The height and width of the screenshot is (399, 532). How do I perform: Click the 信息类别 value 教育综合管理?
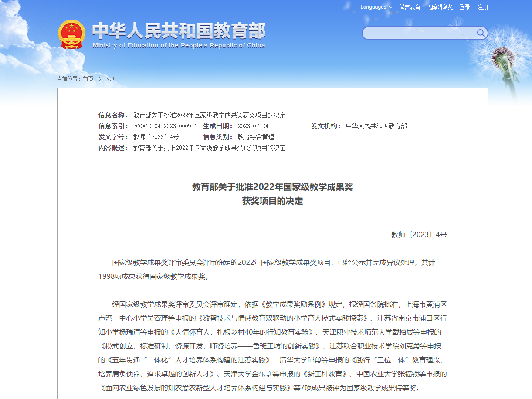(x=256, y=137)
